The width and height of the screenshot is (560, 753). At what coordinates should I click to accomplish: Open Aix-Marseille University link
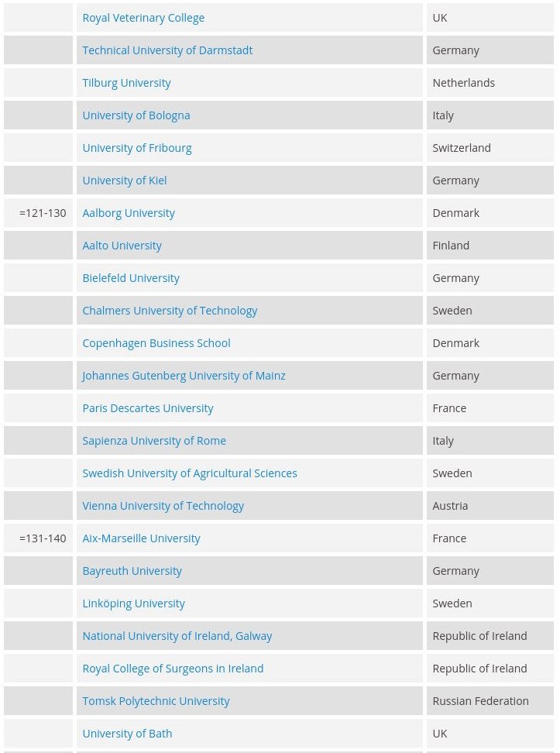pyautogui.click(x=141, y=538)
